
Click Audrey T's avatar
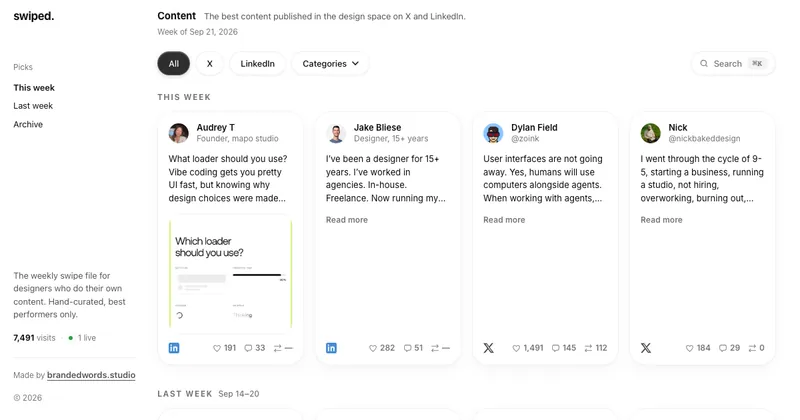179,133
